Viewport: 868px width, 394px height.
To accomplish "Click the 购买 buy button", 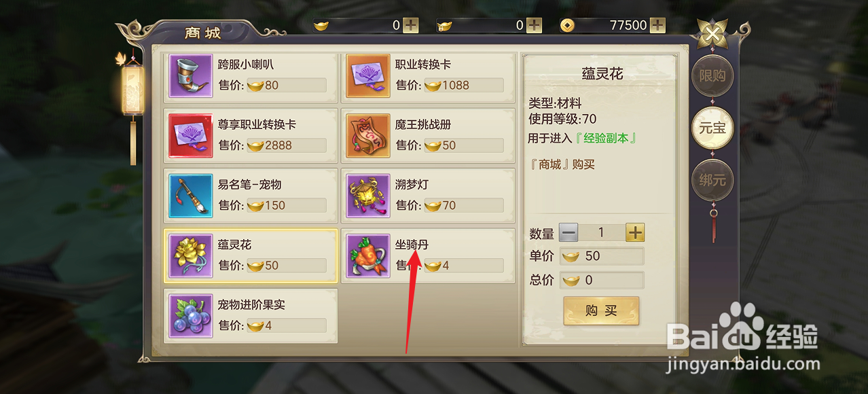I will [601, 311].
